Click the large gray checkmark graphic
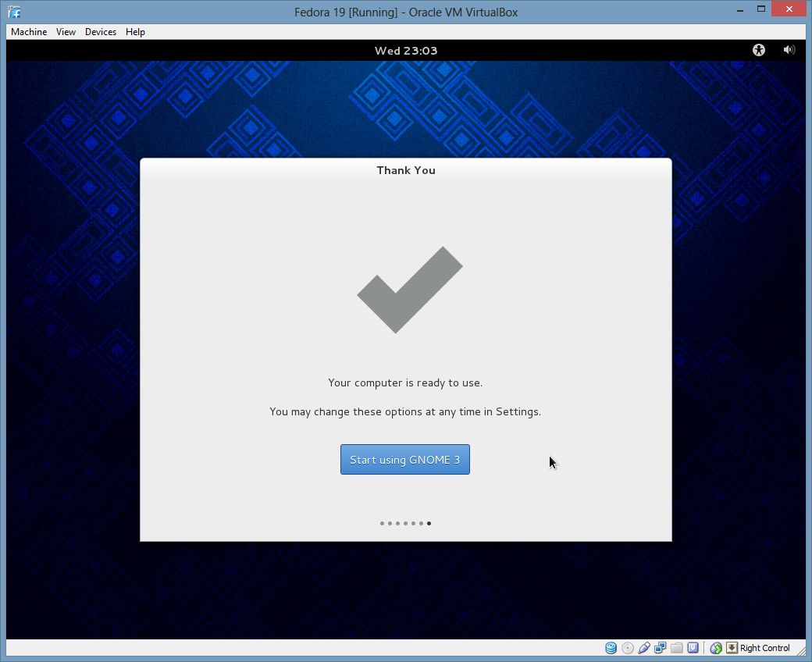 pyautogui.click(x=410, y=290)
